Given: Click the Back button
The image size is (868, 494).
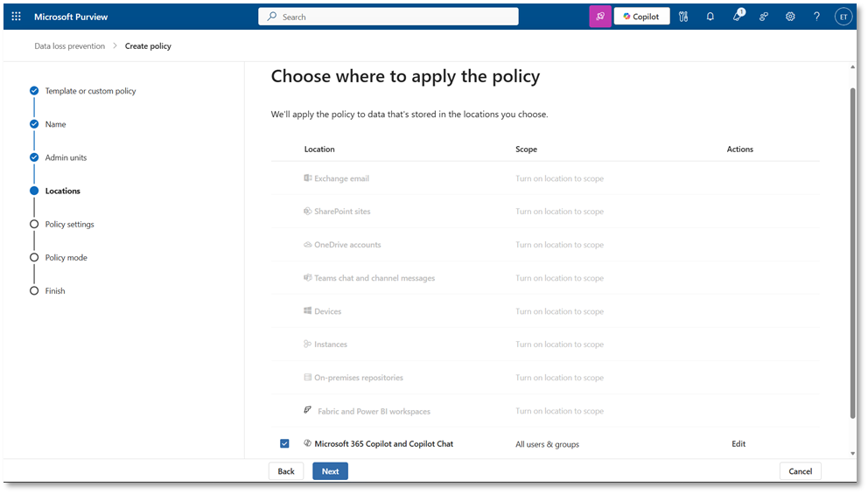Looking at the screenshot, I should click(x=286, y=471).
